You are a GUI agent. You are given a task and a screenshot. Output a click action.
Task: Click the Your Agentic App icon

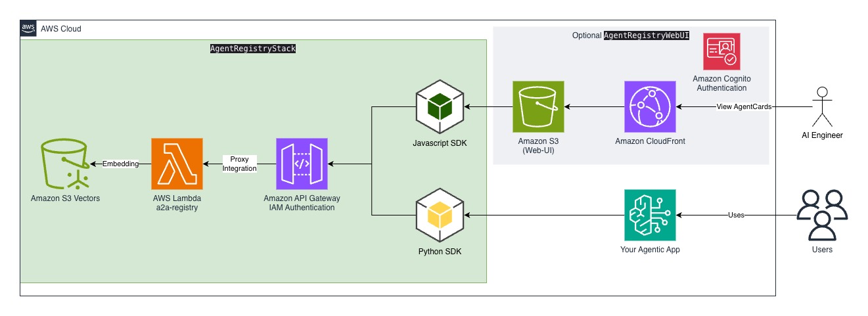pos(650,215)
